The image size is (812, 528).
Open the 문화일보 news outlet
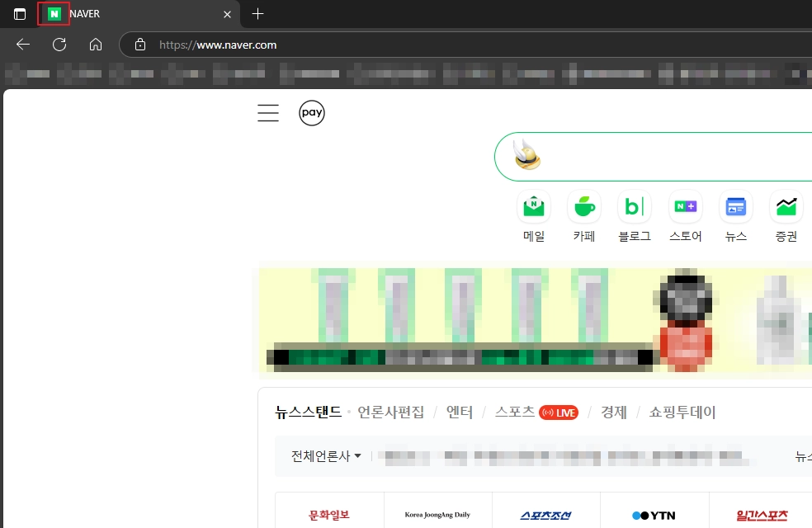point(328,514)
